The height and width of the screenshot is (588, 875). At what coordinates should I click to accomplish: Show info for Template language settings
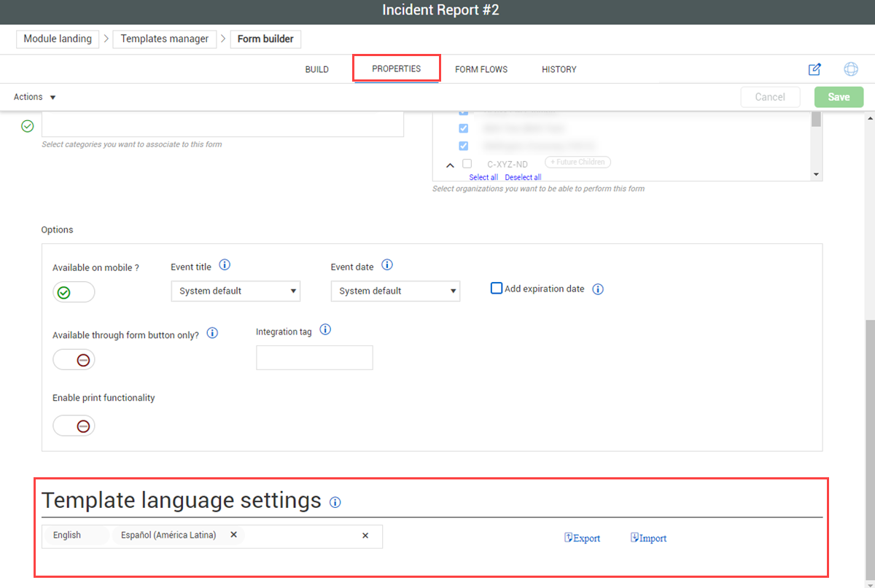(335, 502)
